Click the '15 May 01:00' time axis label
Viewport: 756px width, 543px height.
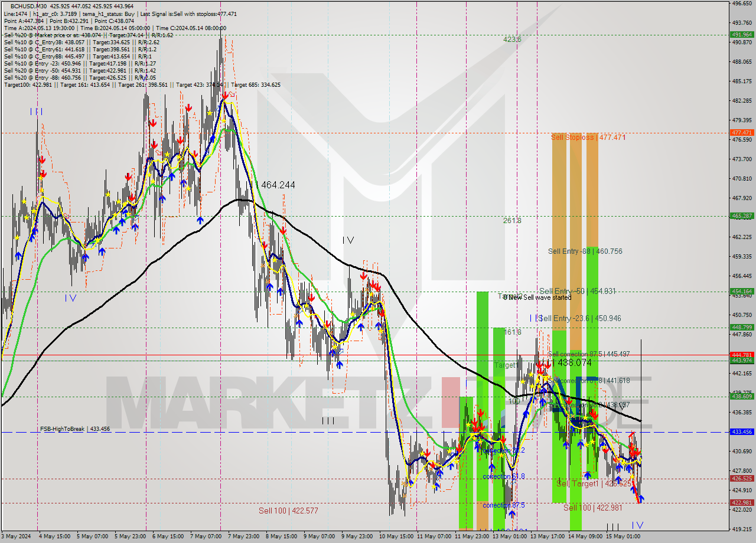[622, 537]
